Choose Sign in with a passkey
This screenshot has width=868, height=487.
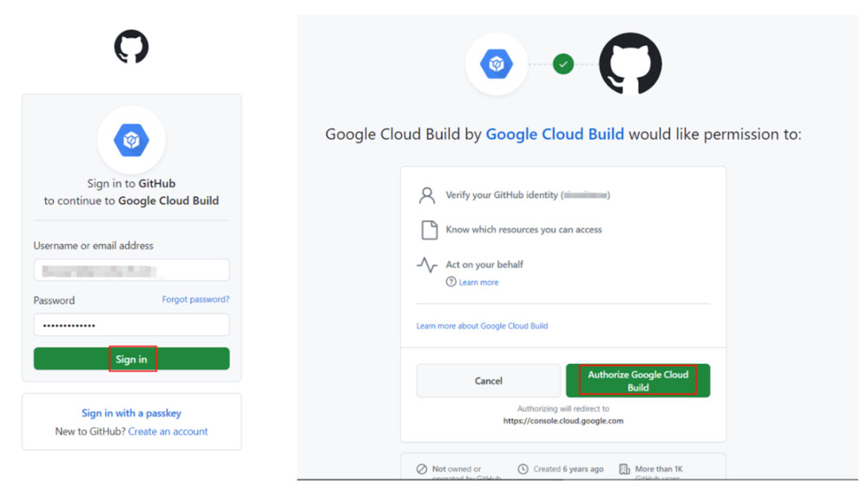coord(131,413)
